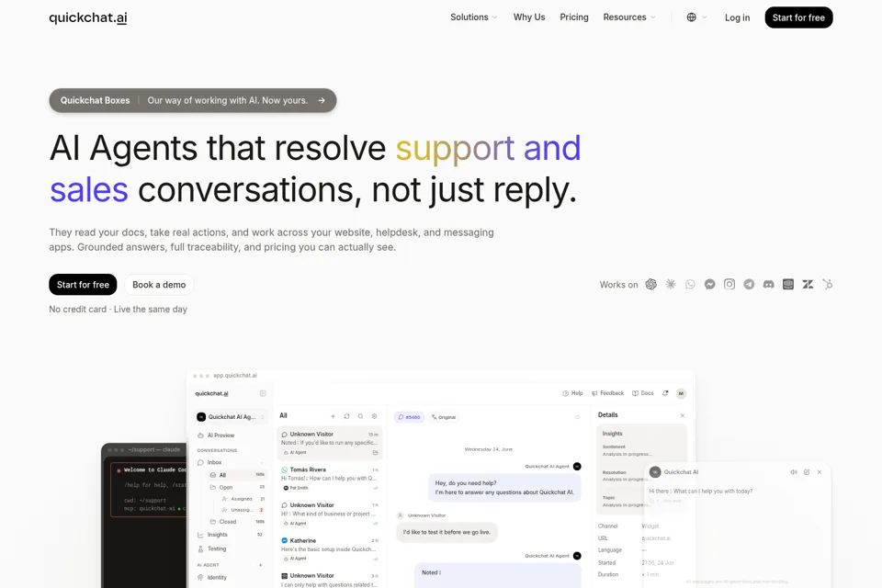
Task: Click the Intercom icon in Works on row
Action: pos(788,284)
